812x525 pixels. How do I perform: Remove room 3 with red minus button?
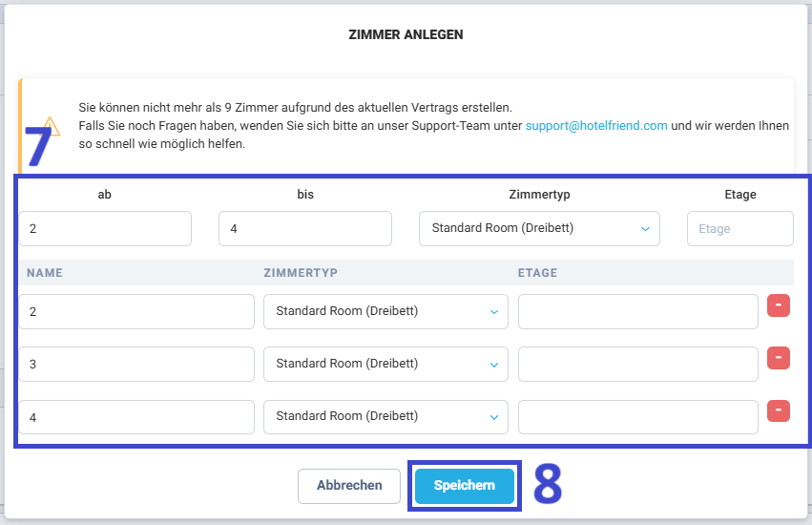[778, 358]
